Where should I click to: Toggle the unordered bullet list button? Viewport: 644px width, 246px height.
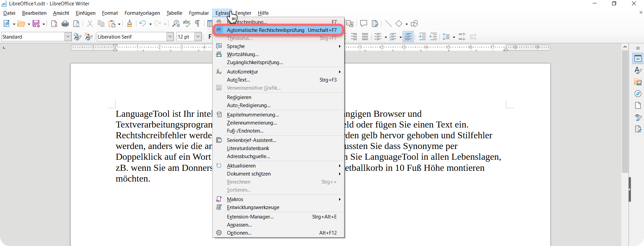(x=378, y=37)
